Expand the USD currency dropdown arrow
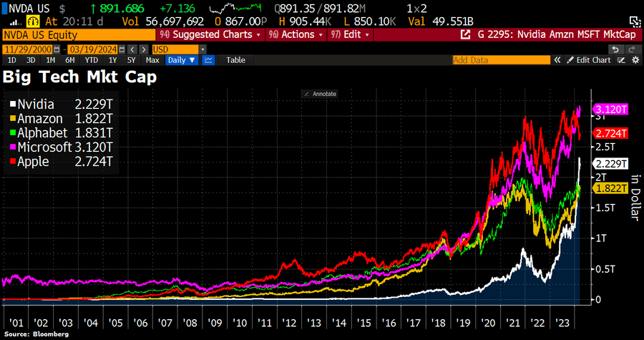 203,49
